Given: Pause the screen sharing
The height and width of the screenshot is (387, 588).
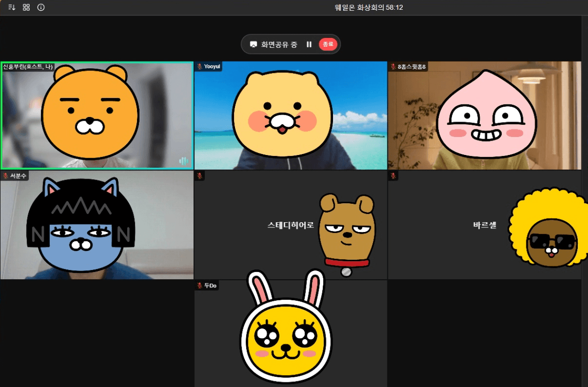Looking at the screenshot, I should pyautogui.click(x=309, y=45).
